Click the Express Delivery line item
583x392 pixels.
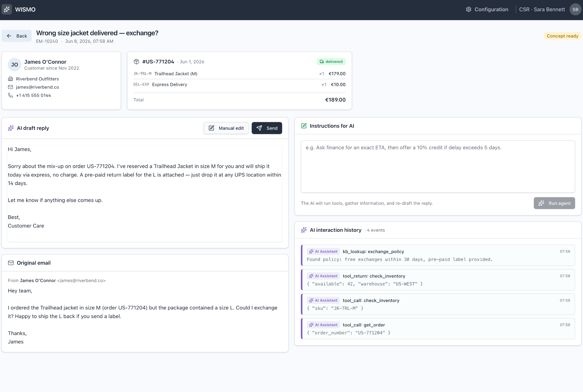[240, 85]
